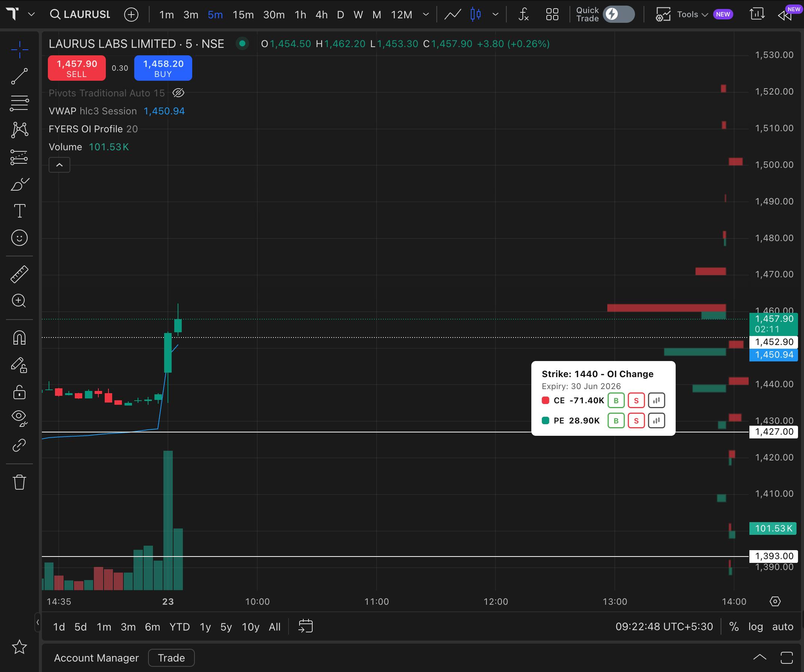The height and width of the screenshot is (672, 804).
Task: Toggle visibility of Pivots Traditional indicator
Action: pyautogui.click(x=178, y=93)
